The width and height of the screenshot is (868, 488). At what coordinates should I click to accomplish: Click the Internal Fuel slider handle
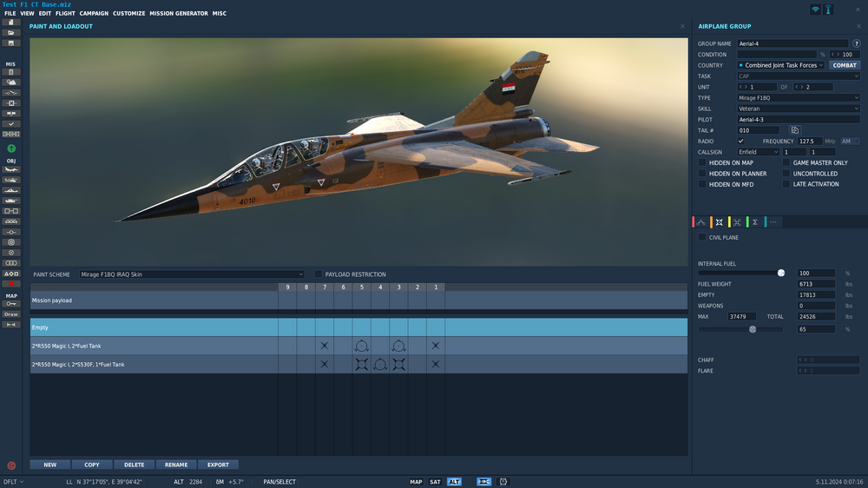(x=781, y=273)
